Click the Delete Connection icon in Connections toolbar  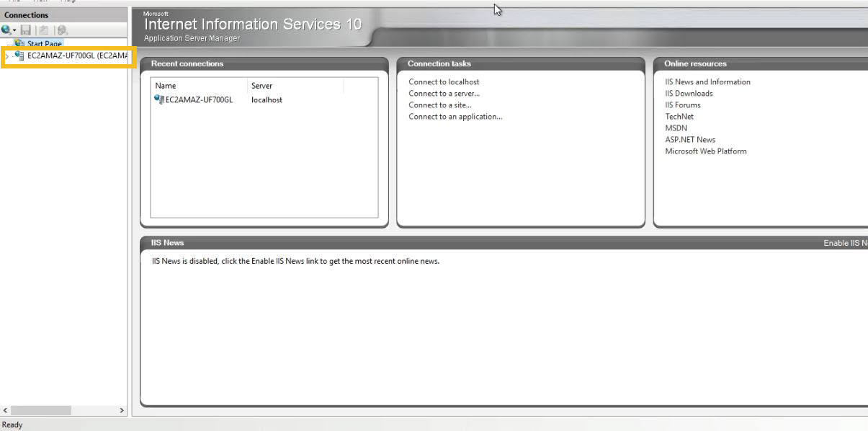tap(63, 30)
